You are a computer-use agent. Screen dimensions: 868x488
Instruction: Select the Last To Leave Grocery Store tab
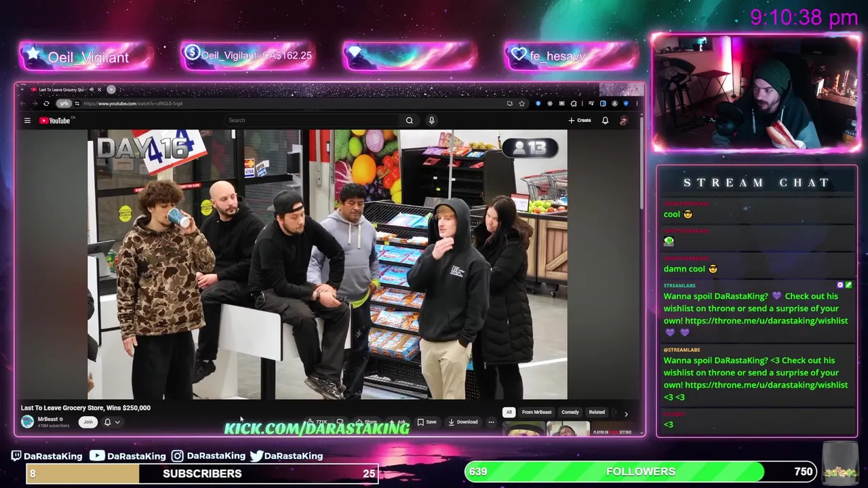[62, 89]
